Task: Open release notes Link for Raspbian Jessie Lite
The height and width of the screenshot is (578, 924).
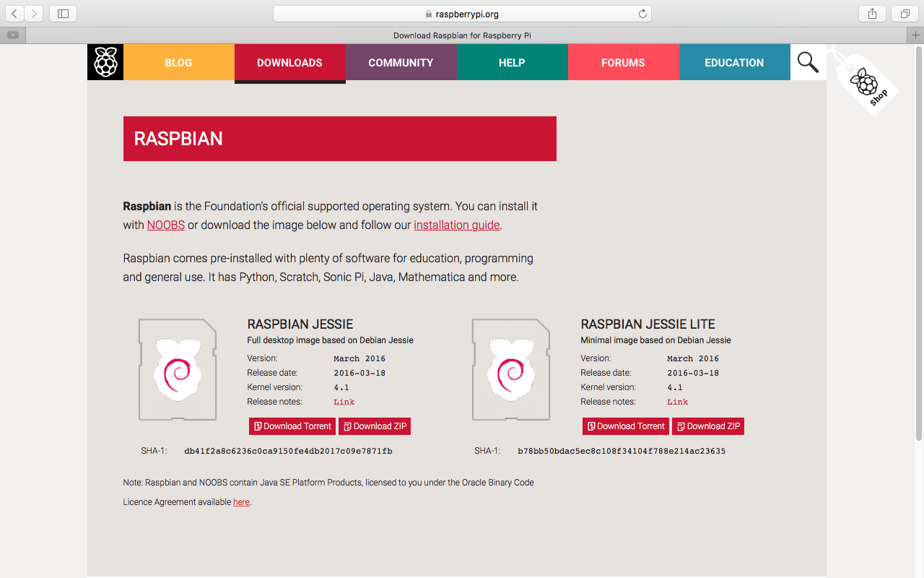Action: point(678,402)
